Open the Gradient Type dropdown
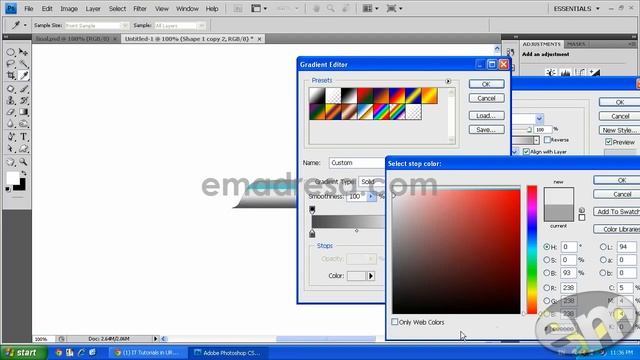Image resolution: width=640 pixels, height=360 pixels. [371, 182]
